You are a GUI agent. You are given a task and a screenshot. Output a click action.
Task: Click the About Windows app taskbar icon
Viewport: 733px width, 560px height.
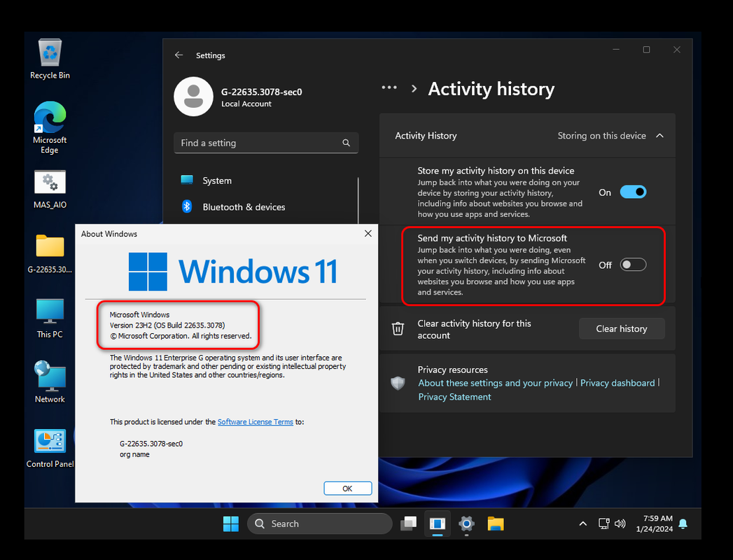tap(438, 524)
